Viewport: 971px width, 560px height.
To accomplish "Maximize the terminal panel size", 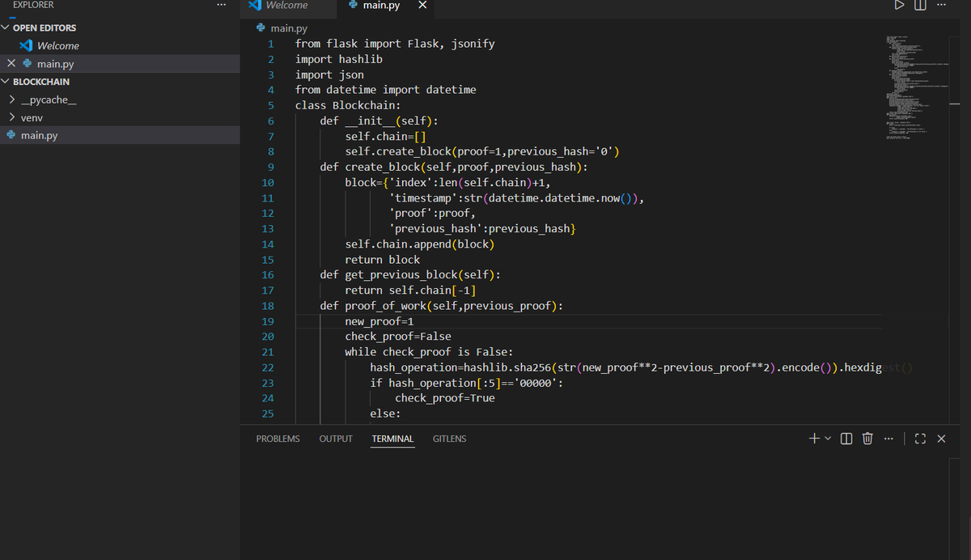I will 919,439.
